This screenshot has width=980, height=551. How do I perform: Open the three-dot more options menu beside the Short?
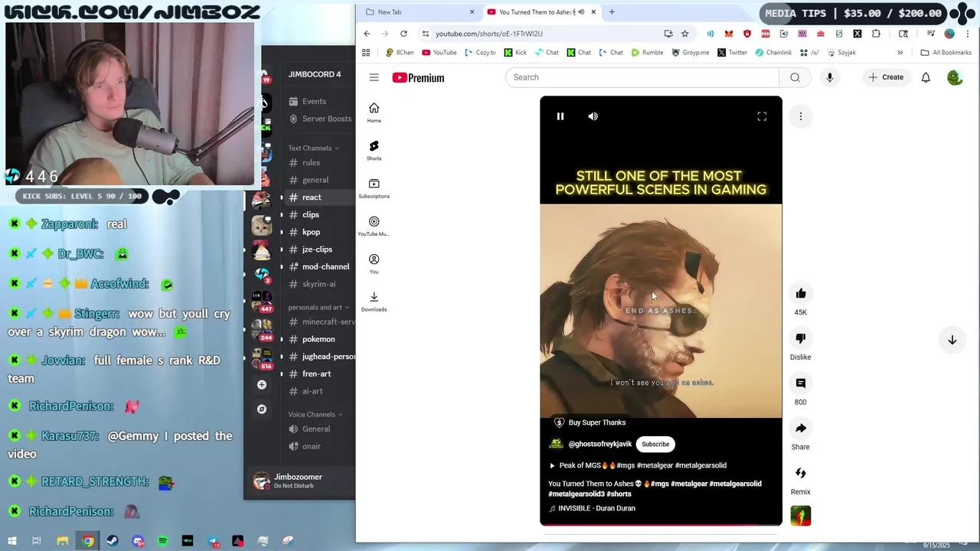pos(801,116)
